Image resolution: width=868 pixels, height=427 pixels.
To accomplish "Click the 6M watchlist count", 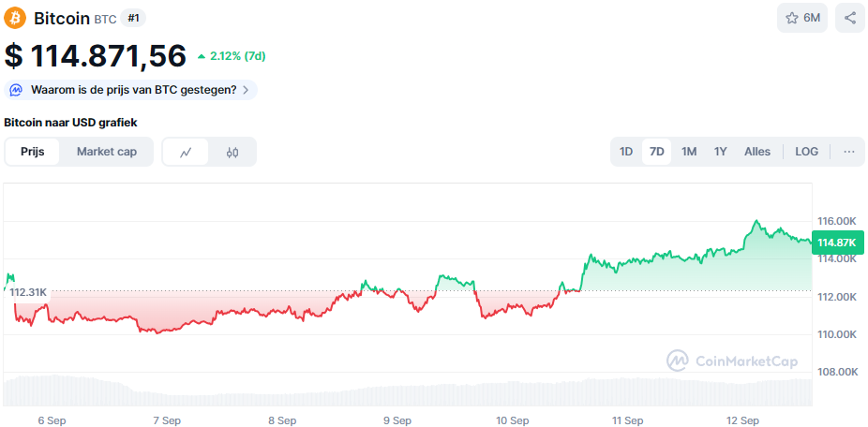I will [x=812, y=18].
